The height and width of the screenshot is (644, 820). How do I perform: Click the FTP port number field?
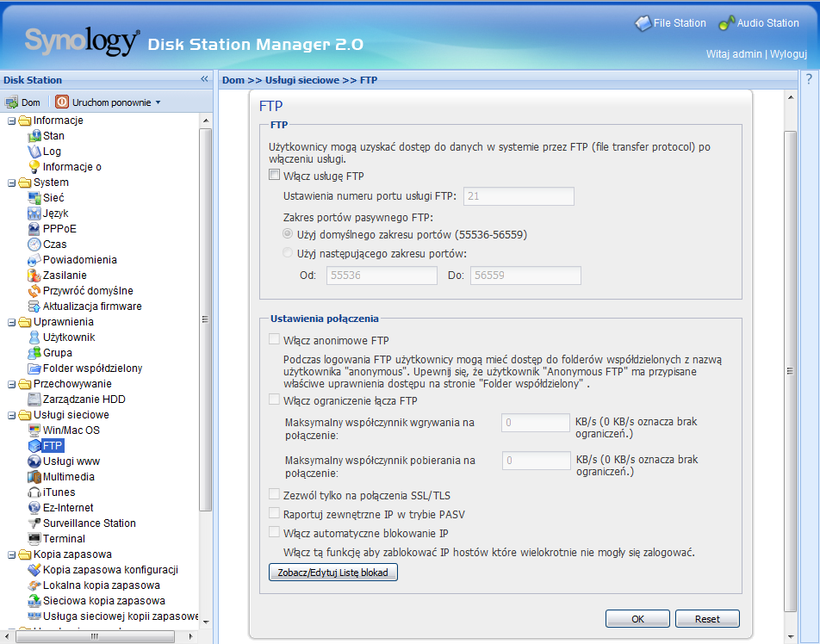519,196
